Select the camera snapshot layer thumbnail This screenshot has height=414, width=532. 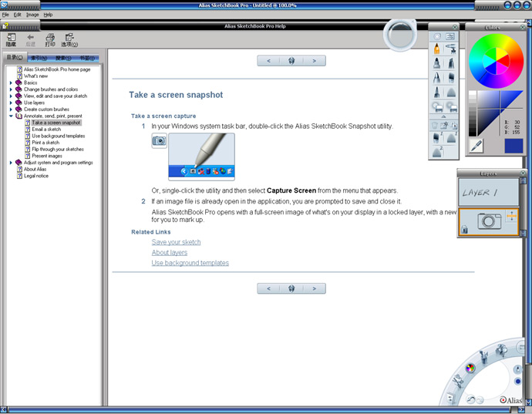(489, 221)
